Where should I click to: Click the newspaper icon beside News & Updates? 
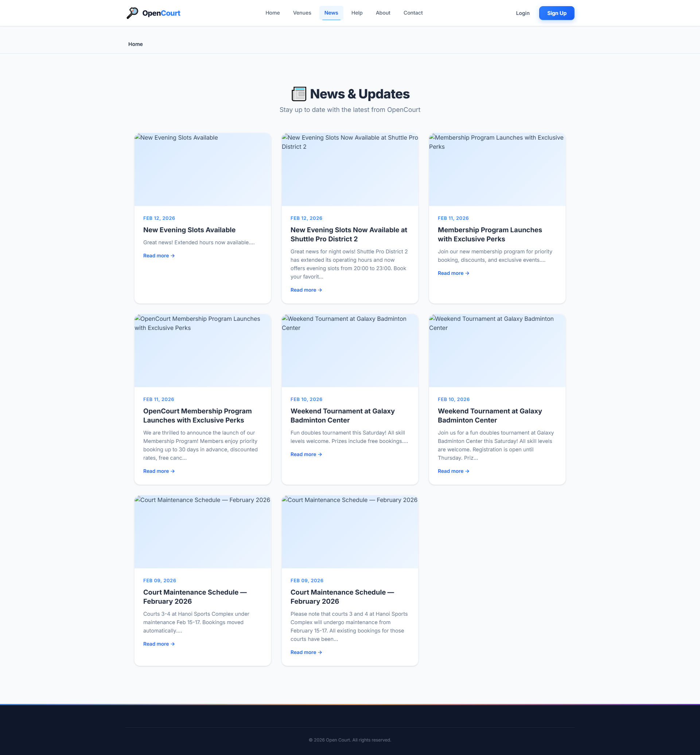tap(299, 94)
